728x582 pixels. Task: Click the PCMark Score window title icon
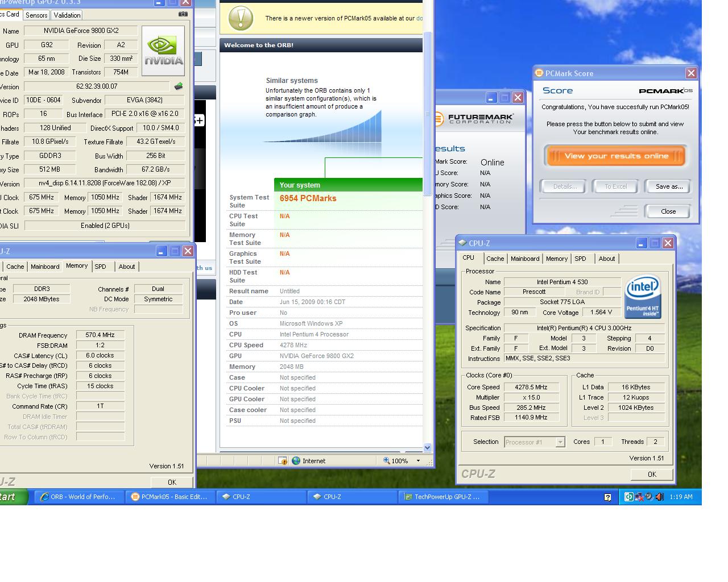point(539,73)
